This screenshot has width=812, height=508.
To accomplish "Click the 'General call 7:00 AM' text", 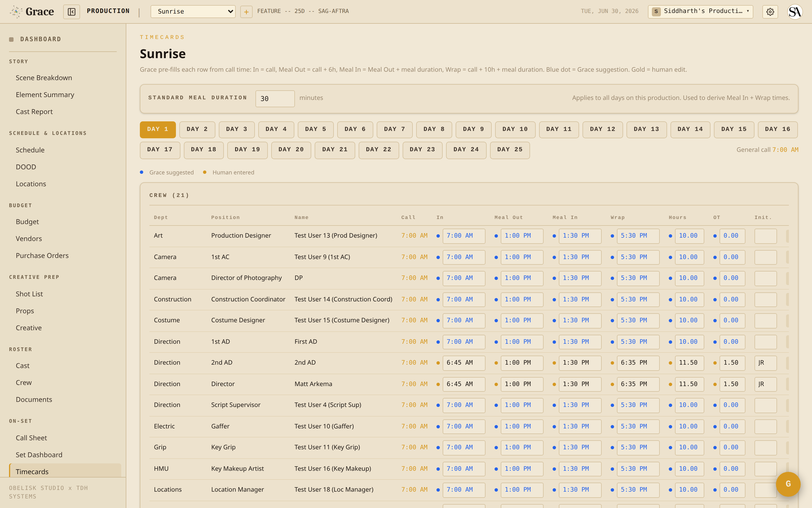I will [767, 150].
